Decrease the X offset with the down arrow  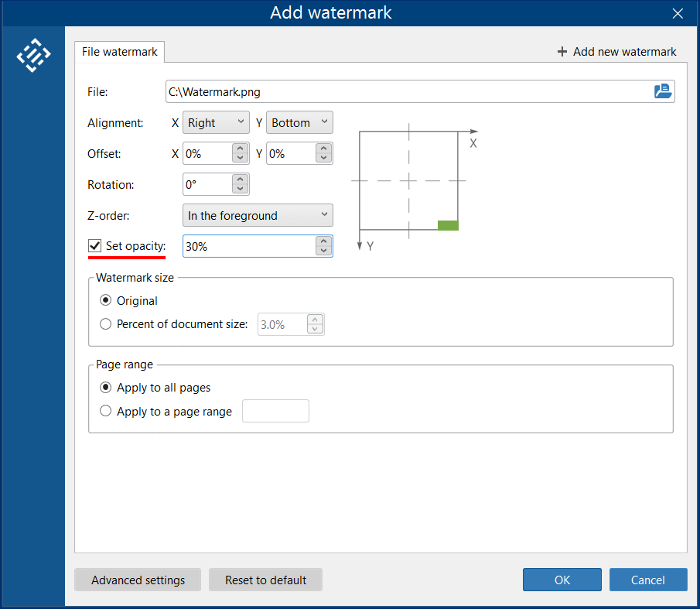pos(241,158)
